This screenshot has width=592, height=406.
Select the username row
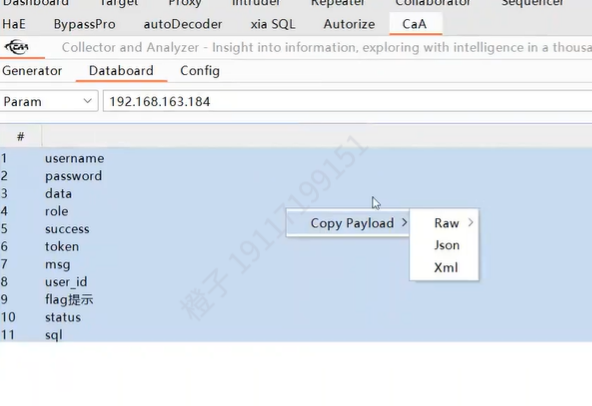tap(296, 158)
